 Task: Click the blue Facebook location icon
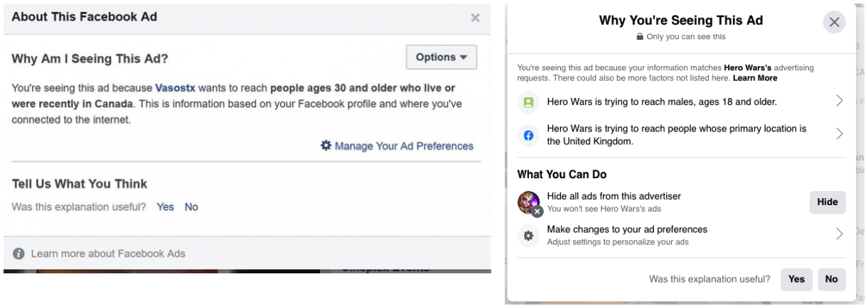[x=528, y=134]
